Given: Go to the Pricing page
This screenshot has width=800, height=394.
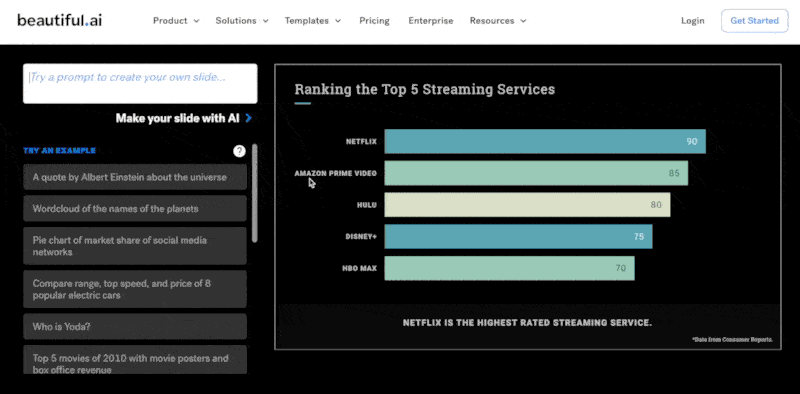Looking at the screenshot, I should [374, 21].
